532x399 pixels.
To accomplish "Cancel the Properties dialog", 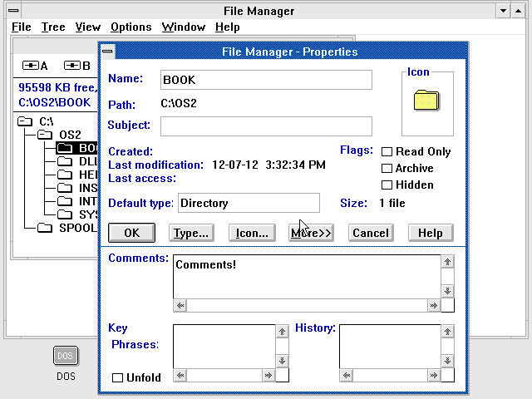I will (x=371, y=233).
